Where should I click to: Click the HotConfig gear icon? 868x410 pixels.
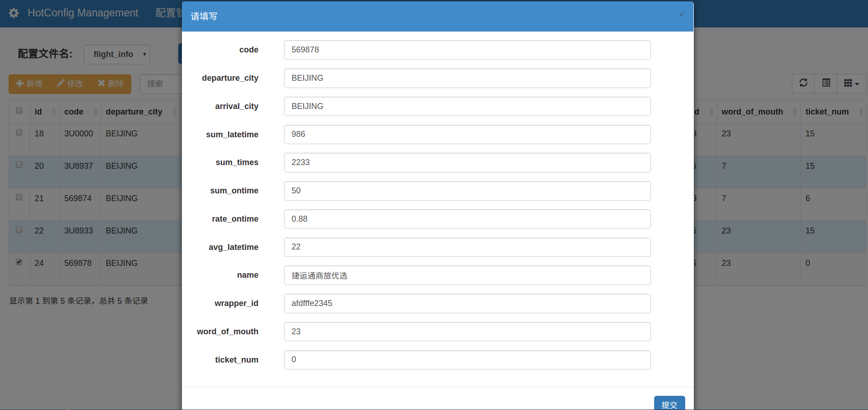point(14,13)
